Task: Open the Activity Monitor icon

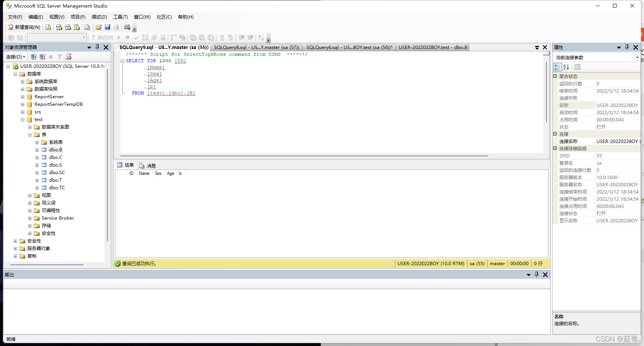Action: pyautogui.click(x=127, y=27)
